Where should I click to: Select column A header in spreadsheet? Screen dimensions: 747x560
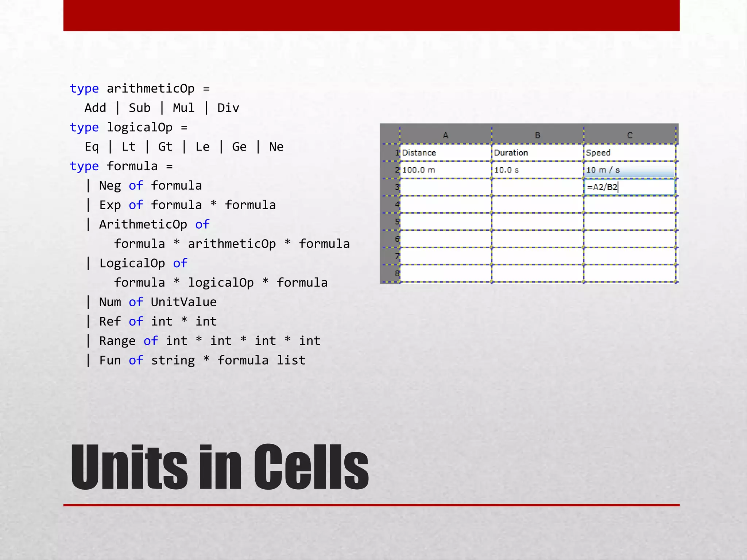(x=445, y=135)
